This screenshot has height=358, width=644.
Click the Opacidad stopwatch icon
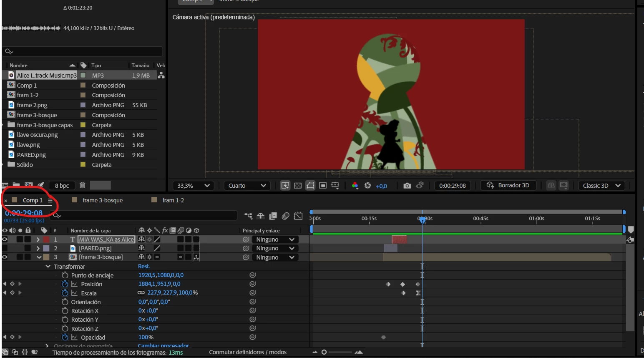pos(65,337)
